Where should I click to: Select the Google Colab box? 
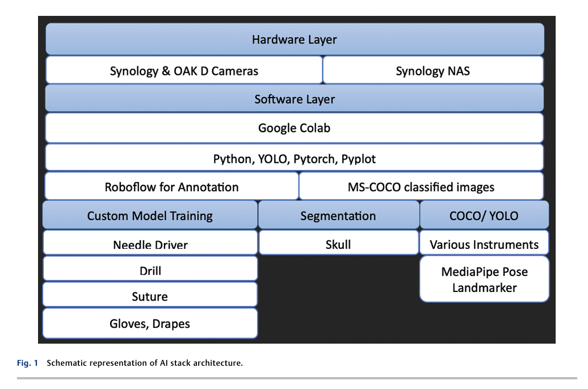coord(295,128)
